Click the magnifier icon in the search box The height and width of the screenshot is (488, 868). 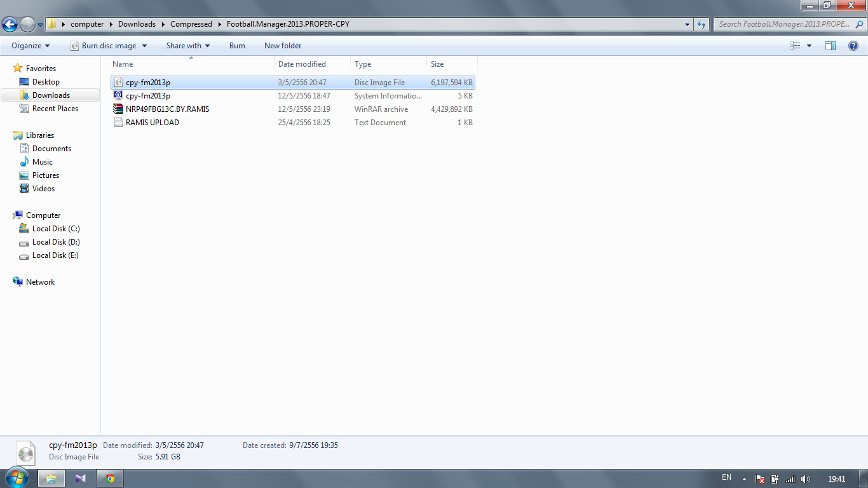[x=858, y=24]
